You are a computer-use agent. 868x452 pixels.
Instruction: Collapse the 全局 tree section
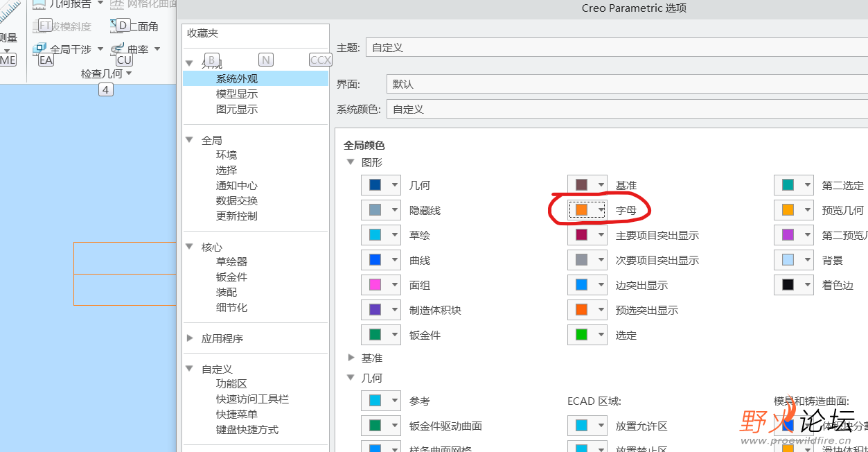point(189,140)
